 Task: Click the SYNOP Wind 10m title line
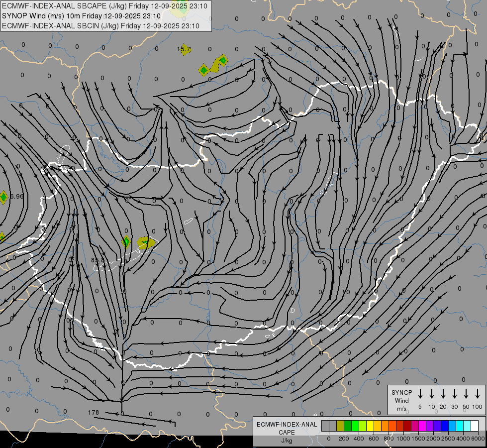tap(82, 16)
